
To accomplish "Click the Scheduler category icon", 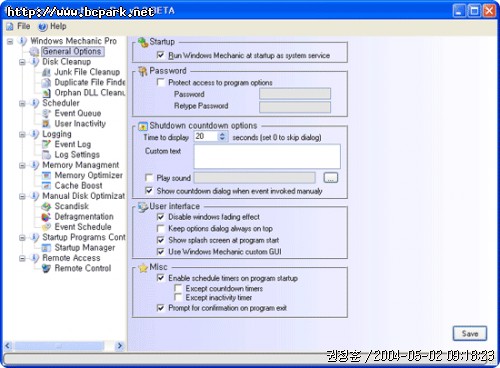I will [34, 103].
